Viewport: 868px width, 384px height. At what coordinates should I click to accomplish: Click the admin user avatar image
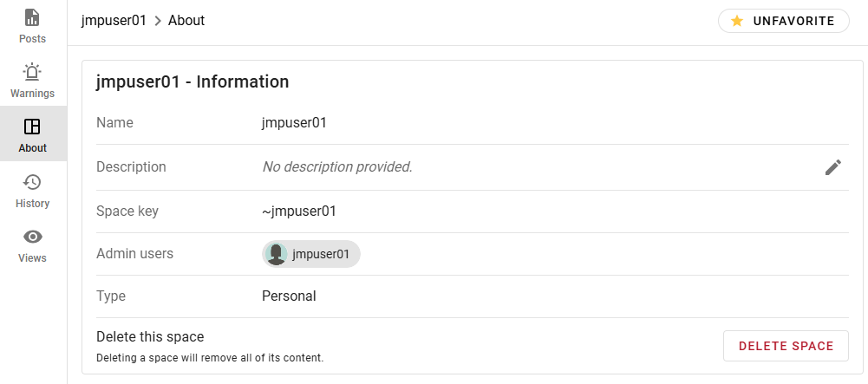[x=277, y=254]
